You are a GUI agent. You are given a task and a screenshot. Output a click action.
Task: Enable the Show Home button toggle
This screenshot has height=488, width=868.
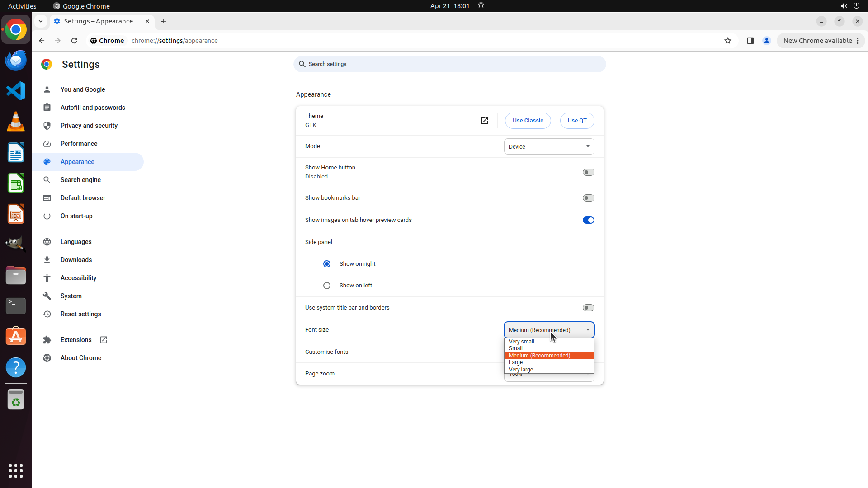[x=588, y=172]
